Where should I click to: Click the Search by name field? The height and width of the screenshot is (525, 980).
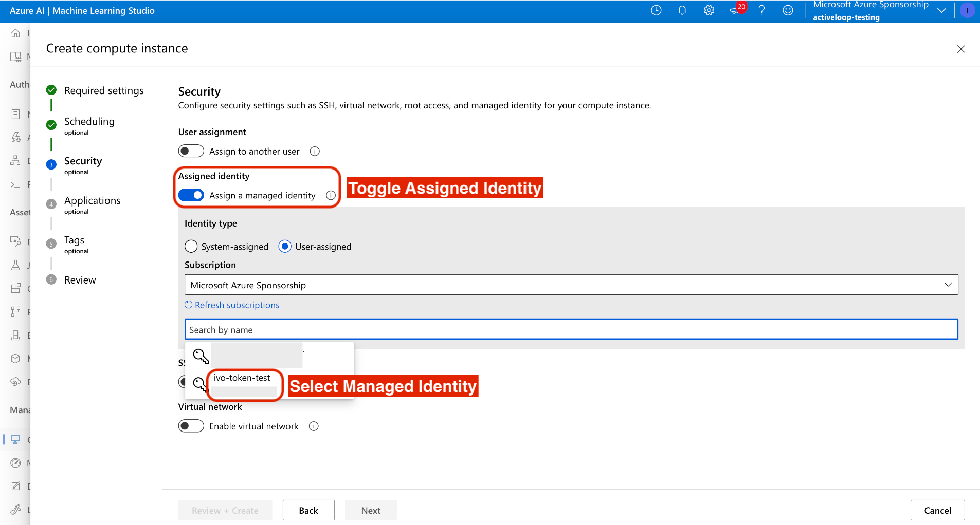point(571,330)
